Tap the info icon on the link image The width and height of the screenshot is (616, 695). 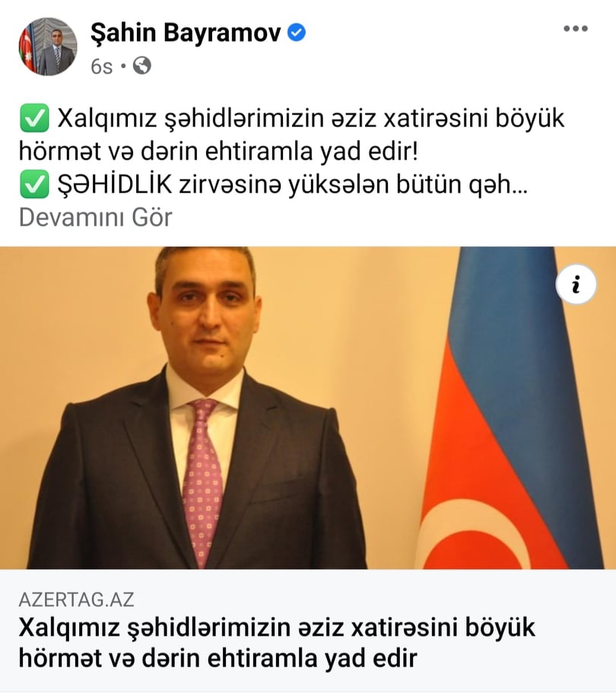click(576, 284)
